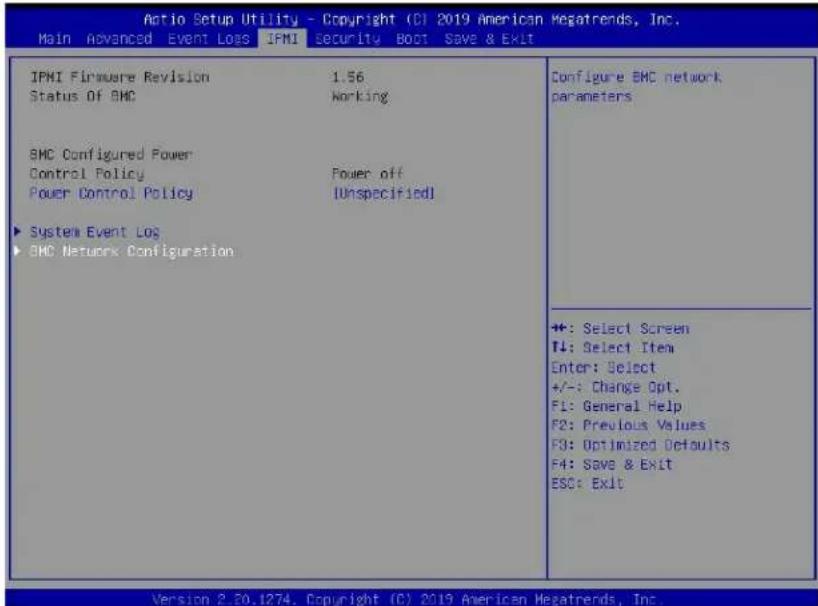Click the Working status value
Screen dimensions: 818x606
tap(360, 96)
